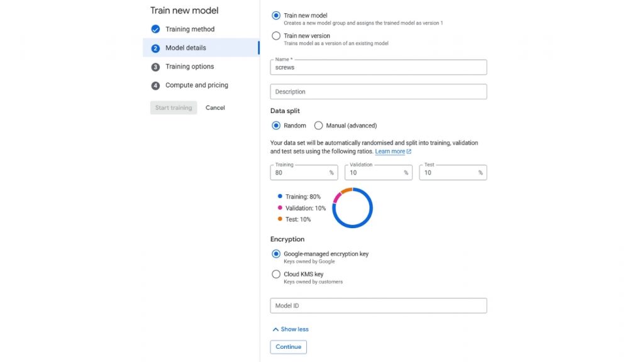Click the Training method checkmark icon
Screen dimensions: 644x362
(x=155, y=29)
